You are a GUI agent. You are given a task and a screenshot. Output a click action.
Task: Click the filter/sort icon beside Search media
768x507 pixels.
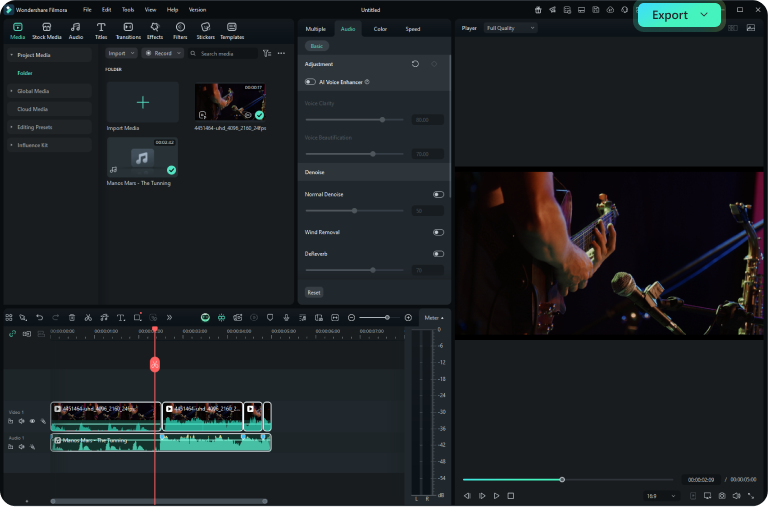coord(267,53)
